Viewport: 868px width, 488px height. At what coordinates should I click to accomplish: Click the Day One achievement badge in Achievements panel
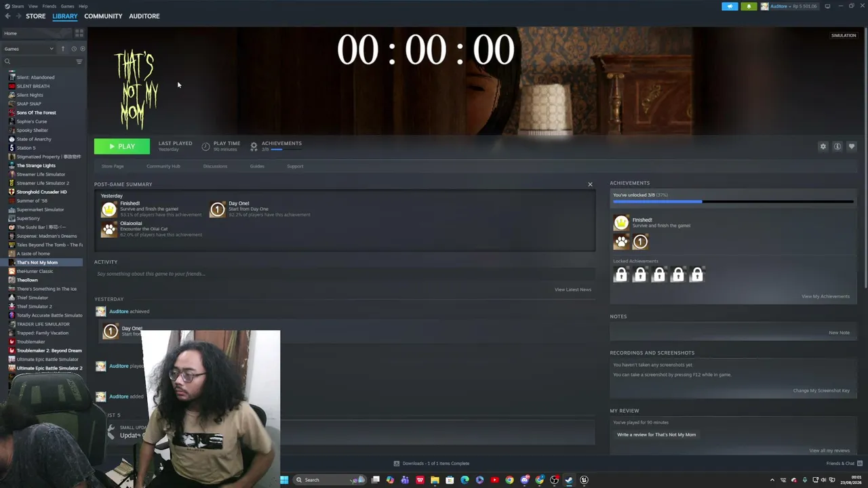coord(640,241)
